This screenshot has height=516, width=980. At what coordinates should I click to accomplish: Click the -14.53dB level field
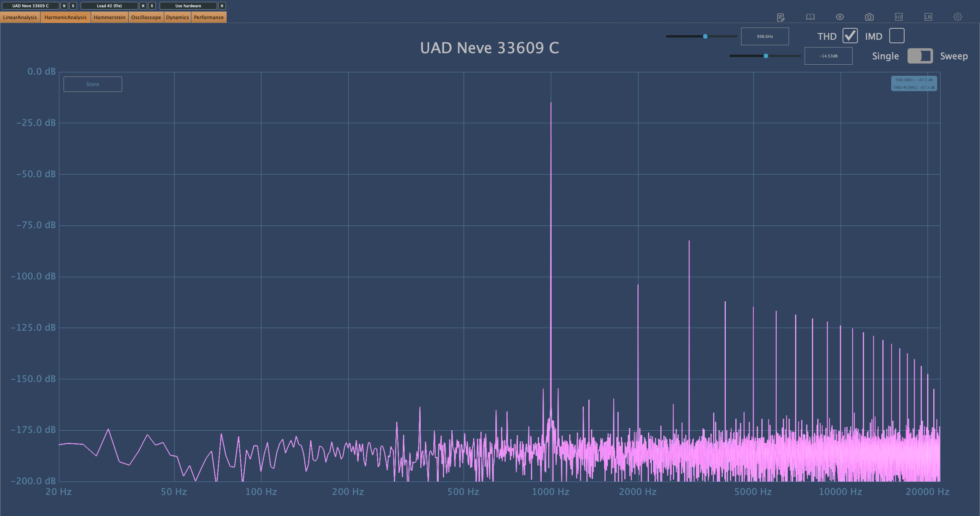pyautogui.click(x=828, y=56)
